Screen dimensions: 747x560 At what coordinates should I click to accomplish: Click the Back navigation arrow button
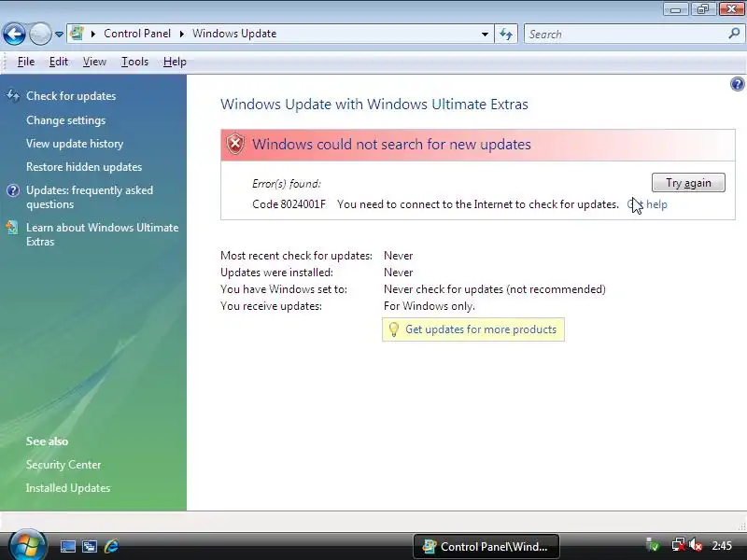coord(14,34)
